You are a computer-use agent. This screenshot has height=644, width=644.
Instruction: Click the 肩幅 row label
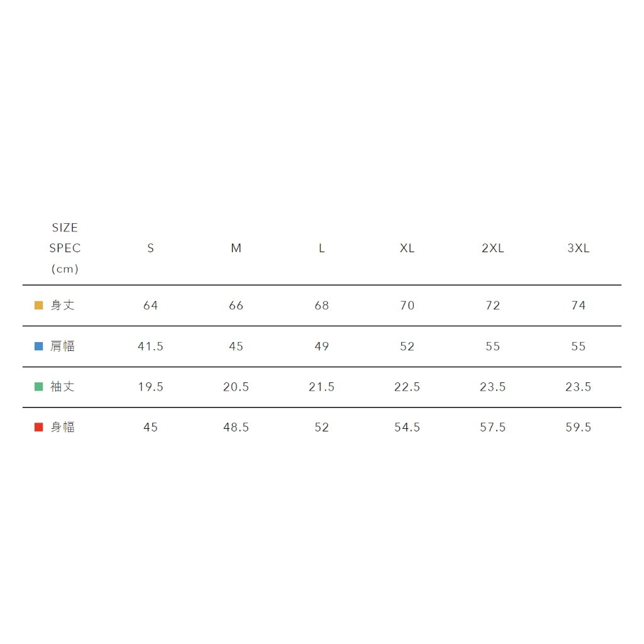click(x=62, y=347)
